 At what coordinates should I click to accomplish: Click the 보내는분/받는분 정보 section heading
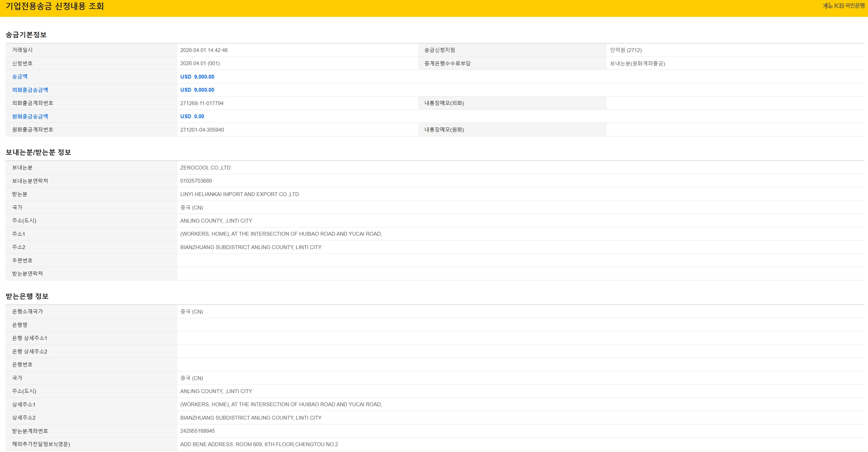(38, 152)
